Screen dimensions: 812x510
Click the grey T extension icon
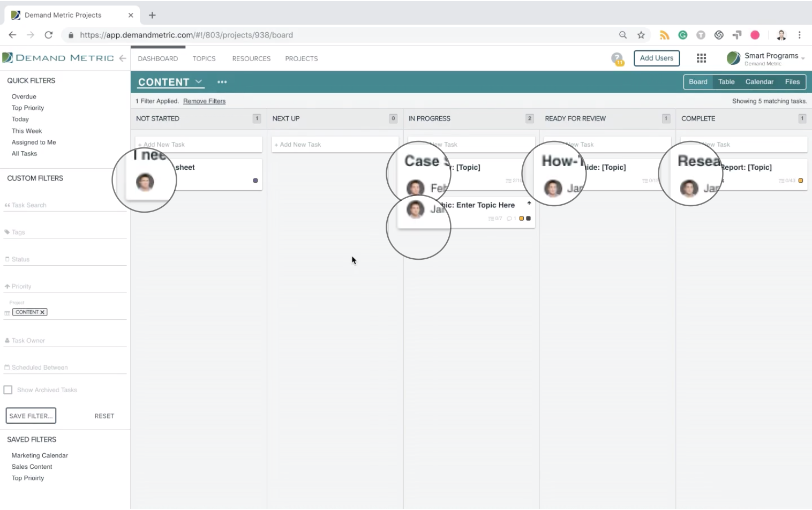pyautogui.click(x=701, y=35)
